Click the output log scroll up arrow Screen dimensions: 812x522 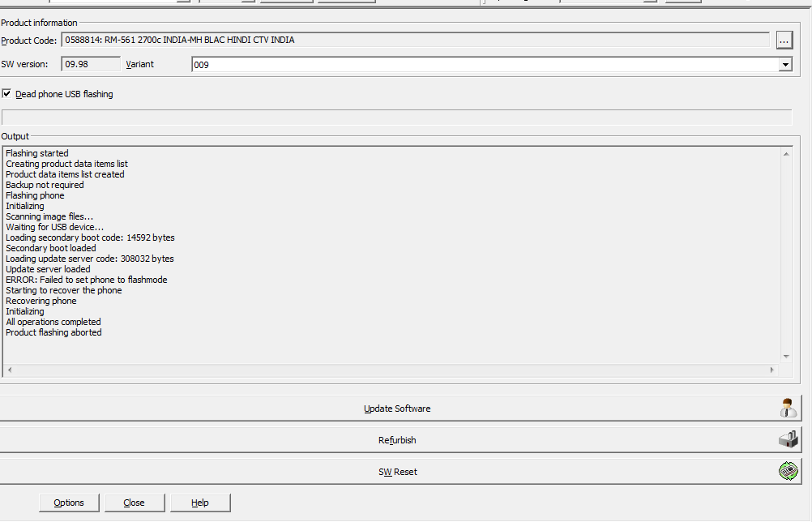786,154
